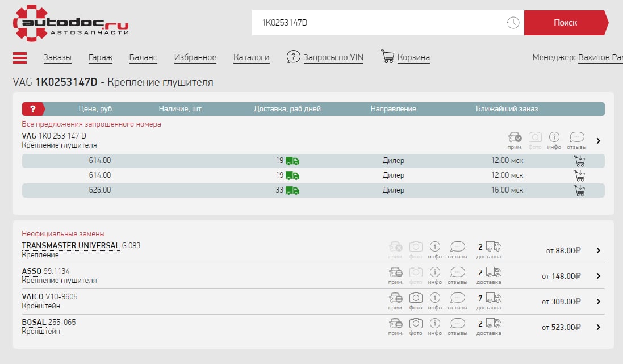Add the 614.00 offer with 12:00 first row to cart

579,161
